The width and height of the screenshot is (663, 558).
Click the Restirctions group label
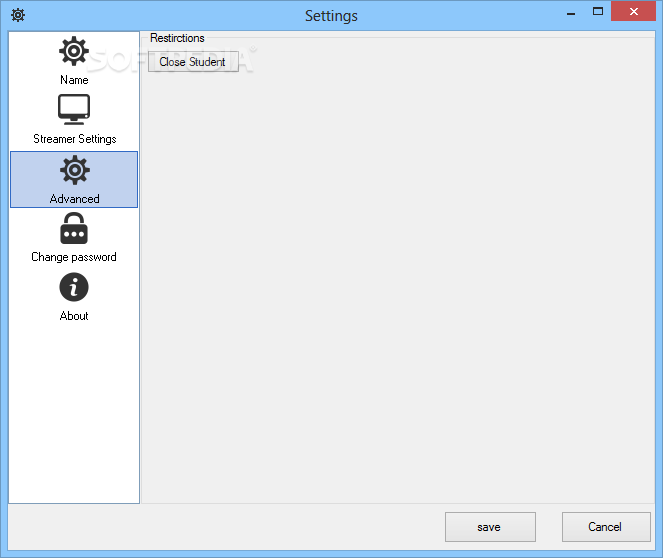(x=177, y=38)
